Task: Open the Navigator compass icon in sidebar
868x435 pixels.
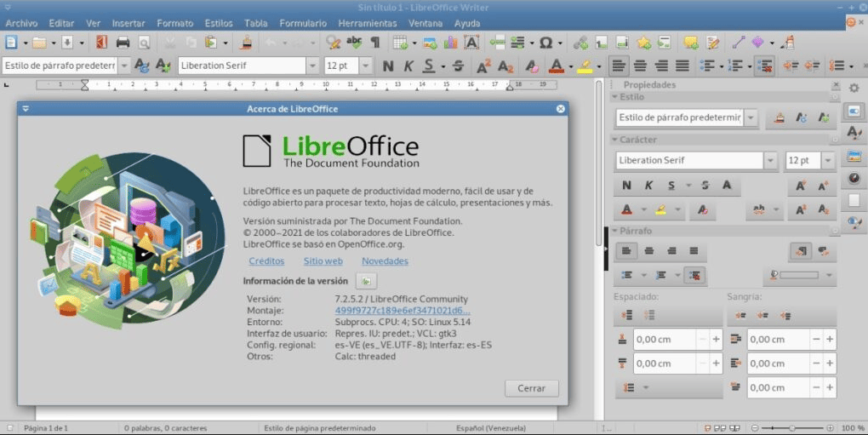Action: pyautogui.click(x=854, y=178)
